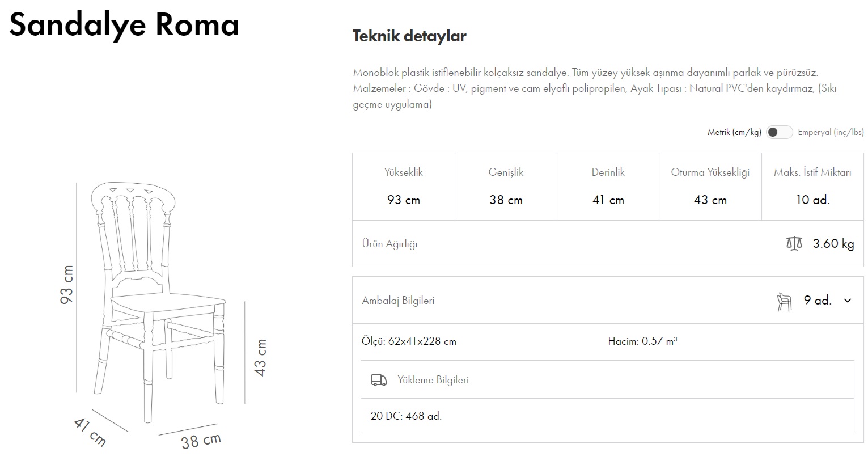The width and height of the screenshot is (868, 465).
Task: Click the Genişlik 38 cm cell
Action: [x=506, y=186]
